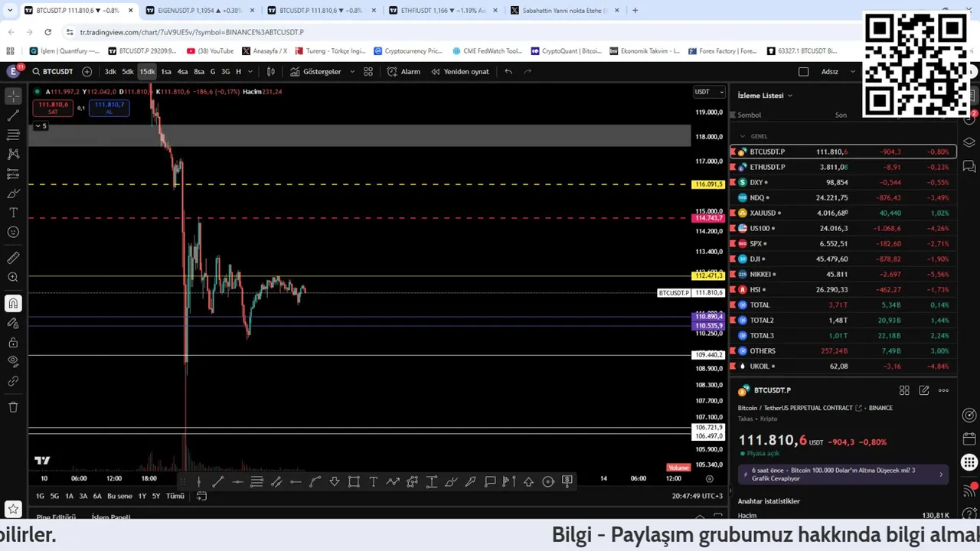This screenshot has height=551, width=980.
Task: Open the candlestick chart type selector
Action: (271, 72)
